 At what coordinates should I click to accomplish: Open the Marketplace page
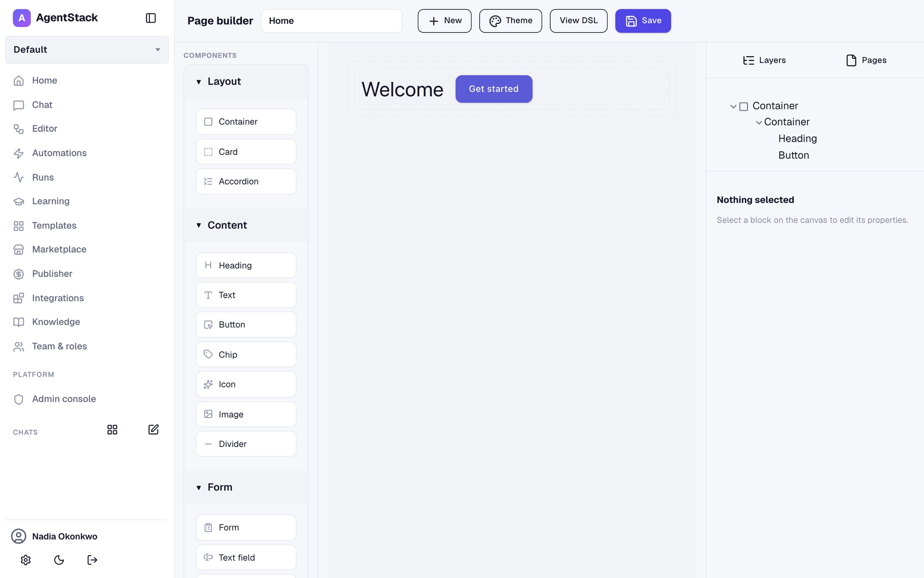(x=87, y=250)
